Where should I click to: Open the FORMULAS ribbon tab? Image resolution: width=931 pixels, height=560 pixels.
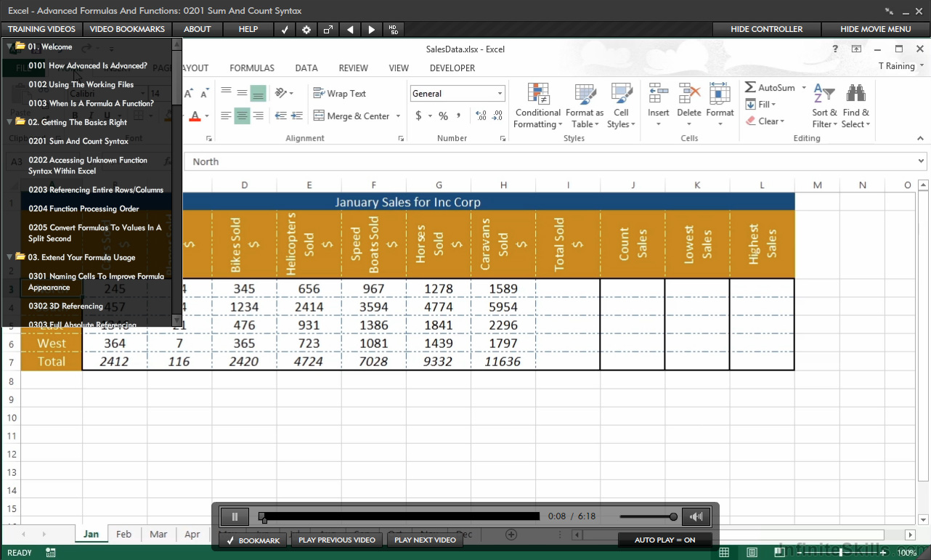[252, 68]
